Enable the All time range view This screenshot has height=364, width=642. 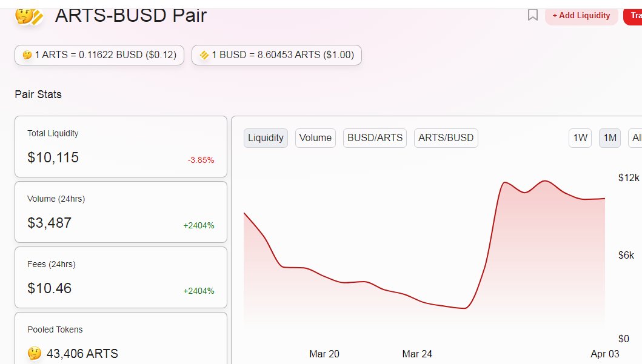pyautogui.click(x=635, y=138)
